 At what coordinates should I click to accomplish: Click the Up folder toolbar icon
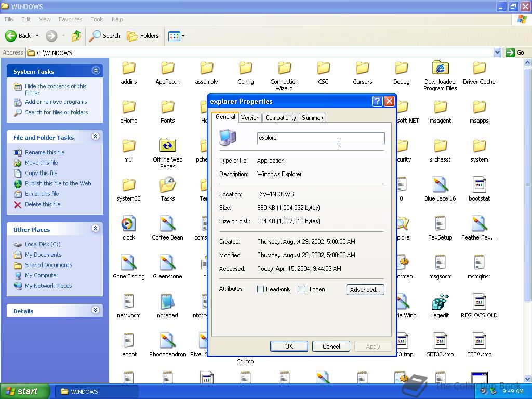point(76,36)
